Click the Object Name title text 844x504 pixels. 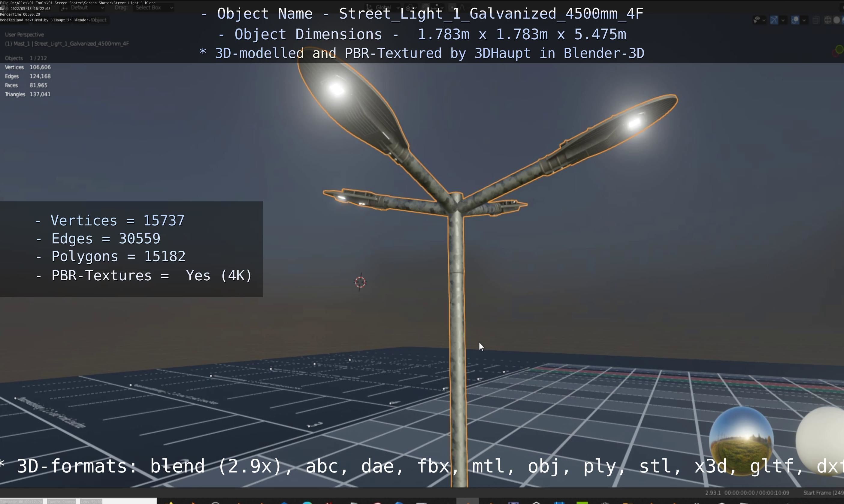point(422,14)
